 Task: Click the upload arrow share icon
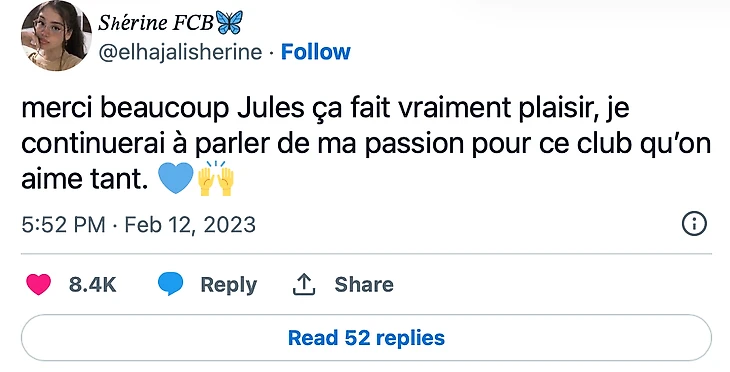(304, 284)
